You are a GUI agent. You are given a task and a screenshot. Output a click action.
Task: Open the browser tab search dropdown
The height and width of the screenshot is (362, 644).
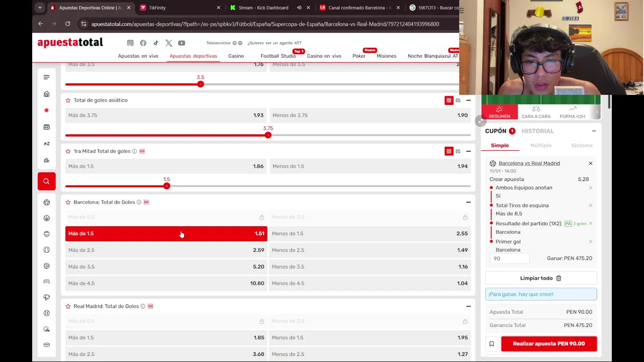click(x=40, y=8)
